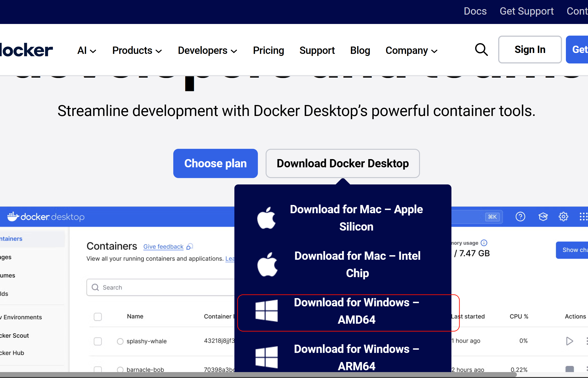This screenshot has width=588, height=378.
Task: Toggle the select-all checkbox in table header
Action: [x=98, y=317]
